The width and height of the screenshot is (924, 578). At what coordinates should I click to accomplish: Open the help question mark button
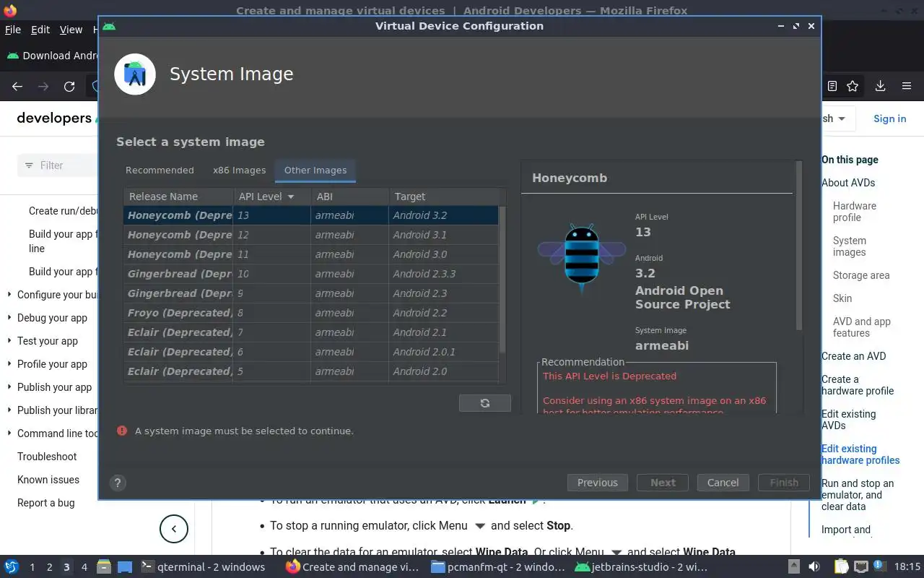coord(118,483)
